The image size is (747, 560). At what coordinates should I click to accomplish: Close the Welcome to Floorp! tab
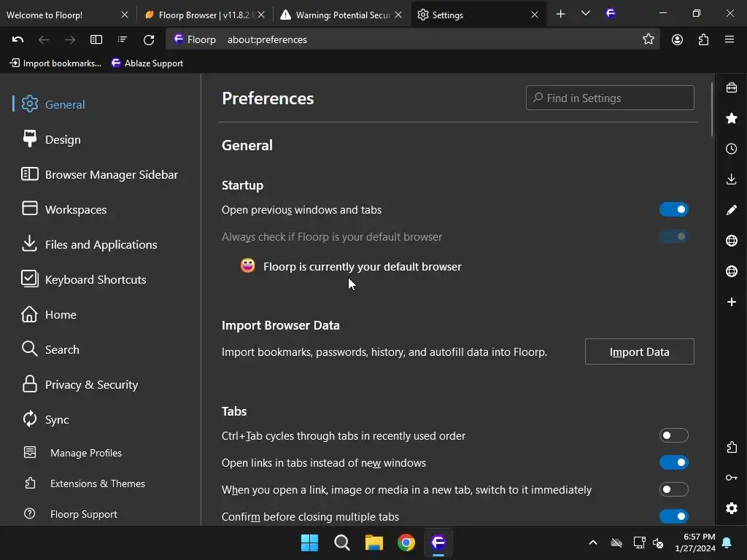125,15
